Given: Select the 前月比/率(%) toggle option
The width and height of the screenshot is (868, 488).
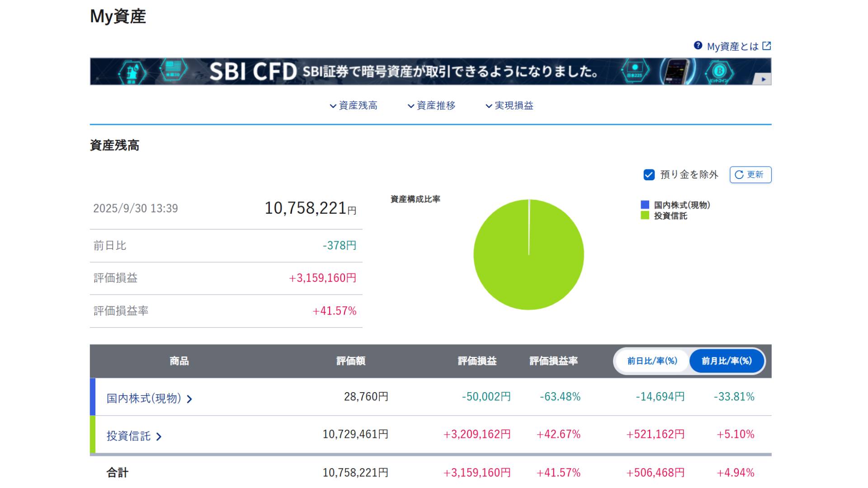Looking at the screenshot, I should (726, 361).
